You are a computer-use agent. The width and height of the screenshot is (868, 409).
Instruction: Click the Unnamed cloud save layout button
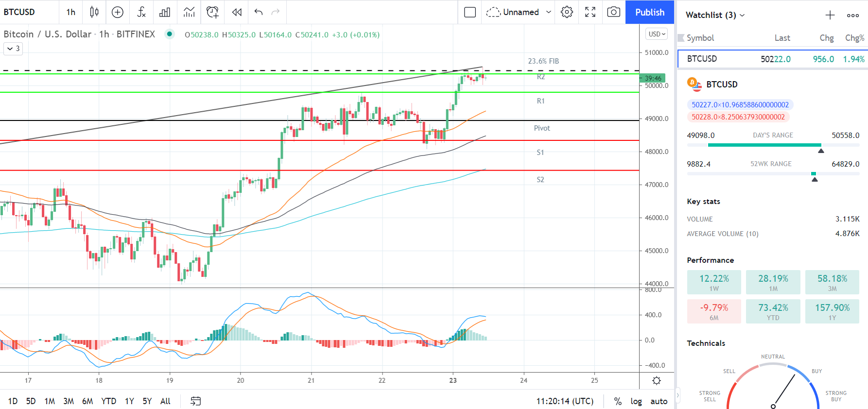coord(513,12)
